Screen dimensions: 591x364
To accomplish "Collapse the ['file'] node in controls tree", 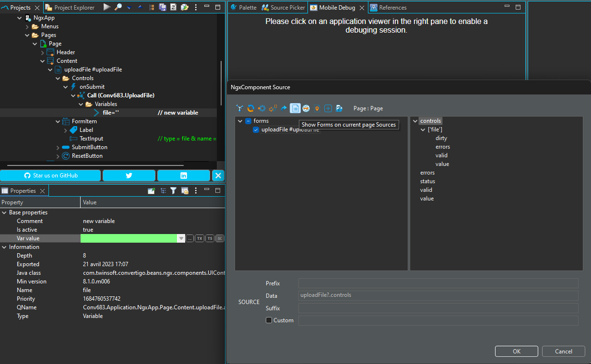I will tap(423, 129).
